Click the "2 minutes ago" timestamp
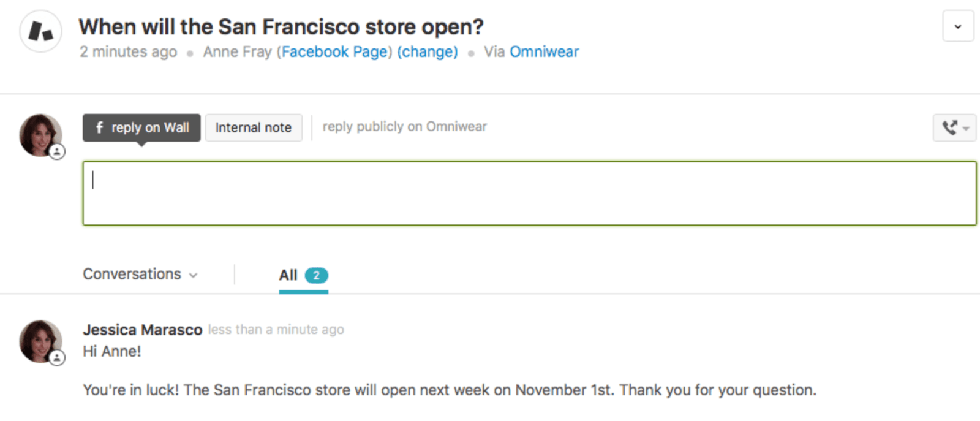 point(128,51)
